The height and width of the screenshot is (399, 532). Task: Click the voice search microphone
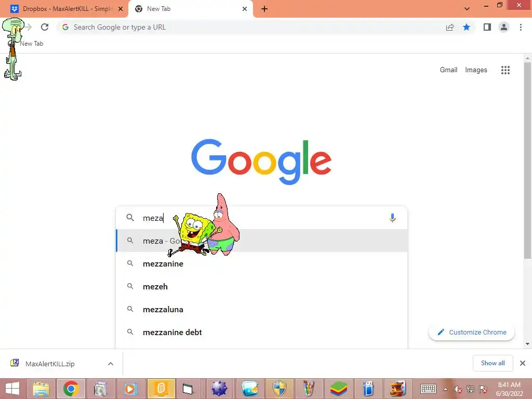coord(392,218)
